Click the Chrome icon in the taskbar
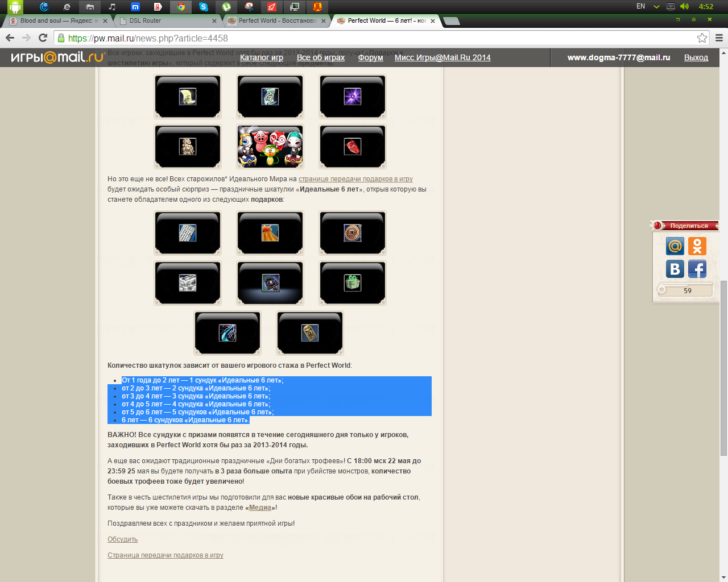The width and height of the screenshot is (728, 582). [x=181, y=7]
